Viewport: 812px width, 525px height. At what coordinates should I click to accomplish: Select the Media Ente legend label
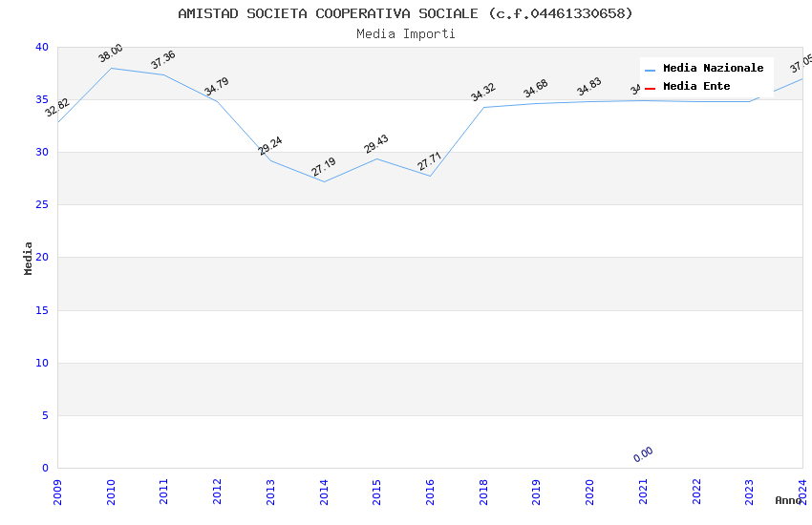pyautogui.click(x=696, y=87)
